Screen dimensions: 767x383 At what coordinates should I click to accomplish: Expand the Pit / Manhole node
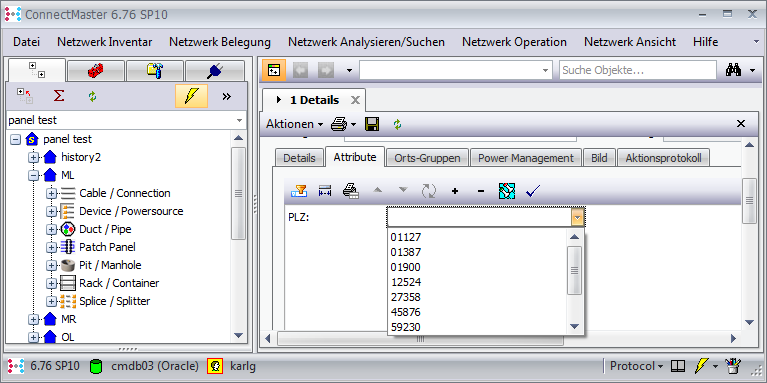51,265
